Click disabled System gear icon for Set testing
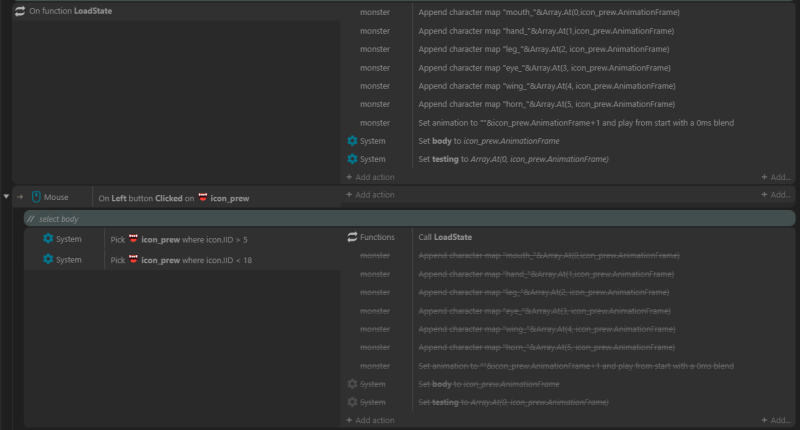Screen dimensions: 800x430 [x=352, y=402]
